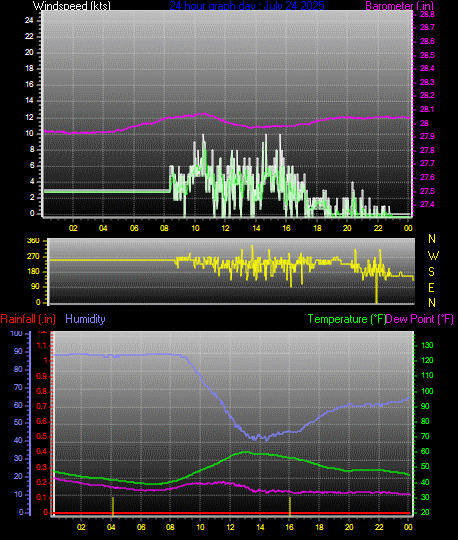Select the "Humidity" legend label
This screenshot has width=458, height=540.
(x=85, y=319)
